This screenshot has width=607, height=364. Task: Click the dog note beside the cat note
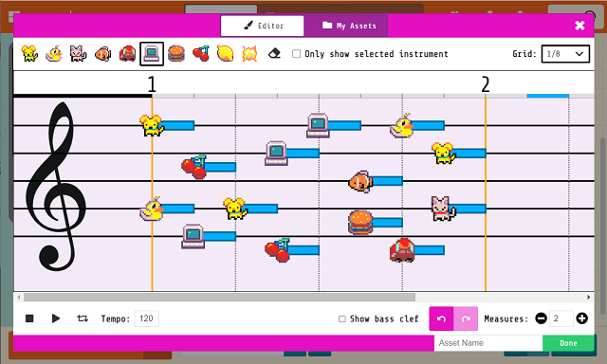444,154
